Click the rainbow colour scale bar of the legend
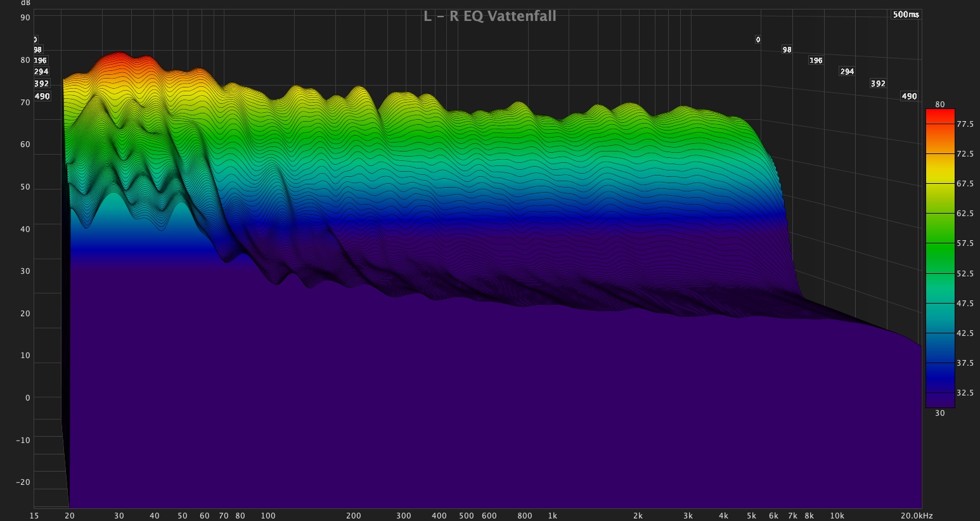The image size is (980, 521). pos(940,258)
